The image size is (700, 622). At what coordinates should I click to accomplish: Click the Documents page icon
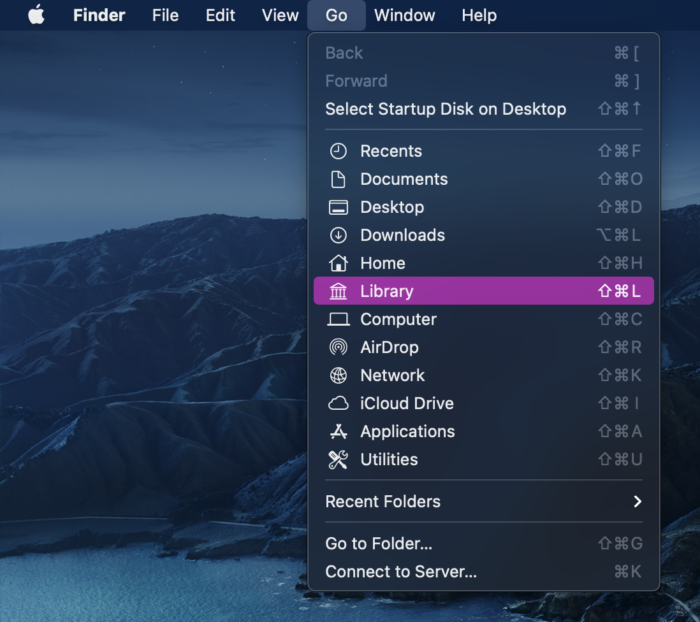coord(338,179)
